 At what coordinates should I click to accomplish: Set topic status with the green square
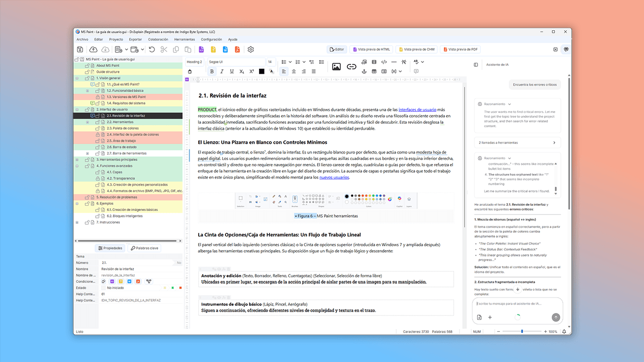pyautogui.click(x=172, y=288)
